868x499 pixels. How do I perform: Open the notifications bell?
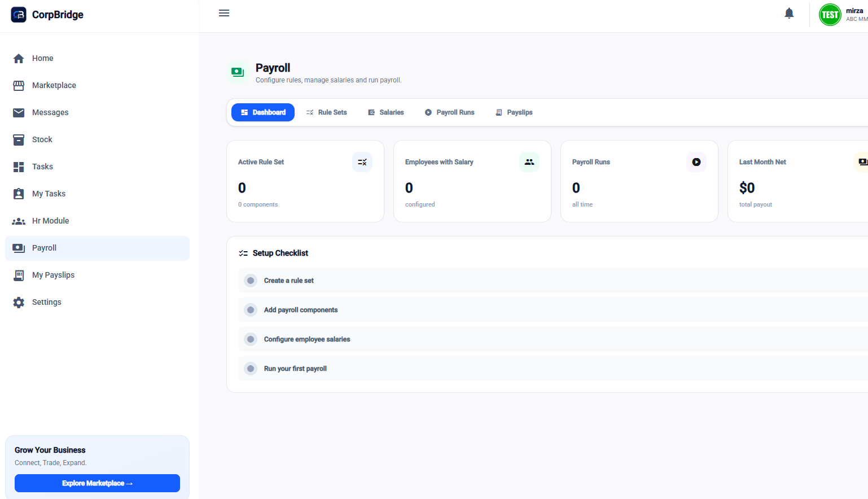tap(789, 14)
